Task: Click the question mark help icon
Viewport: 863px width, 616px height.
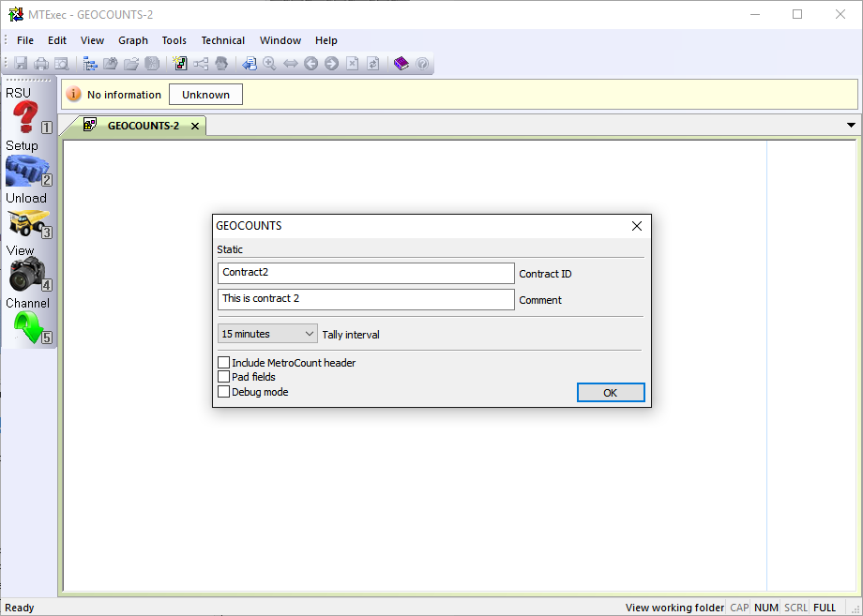Action: [421, 64]
